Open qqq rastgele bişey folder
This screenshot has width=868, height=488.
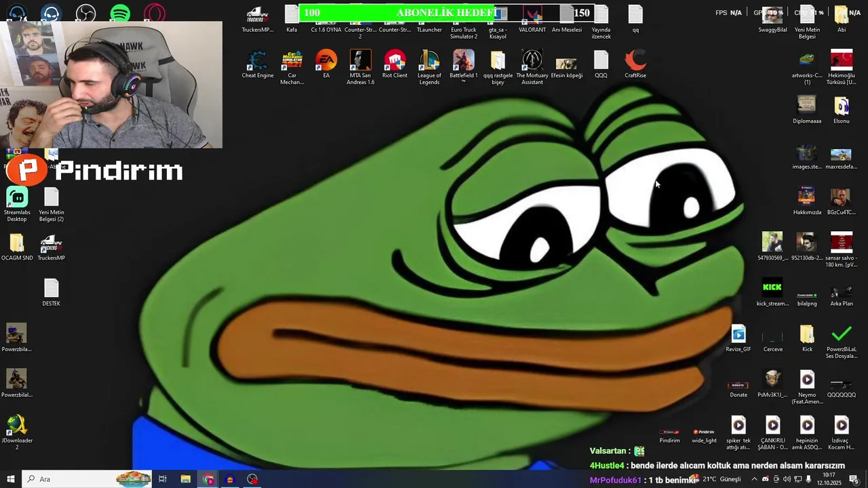pos(498,68)
